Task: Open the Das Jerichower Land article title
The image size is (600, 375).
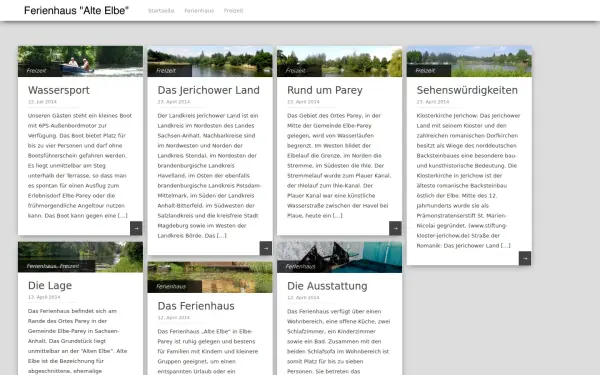Action: tap(209, 90)
